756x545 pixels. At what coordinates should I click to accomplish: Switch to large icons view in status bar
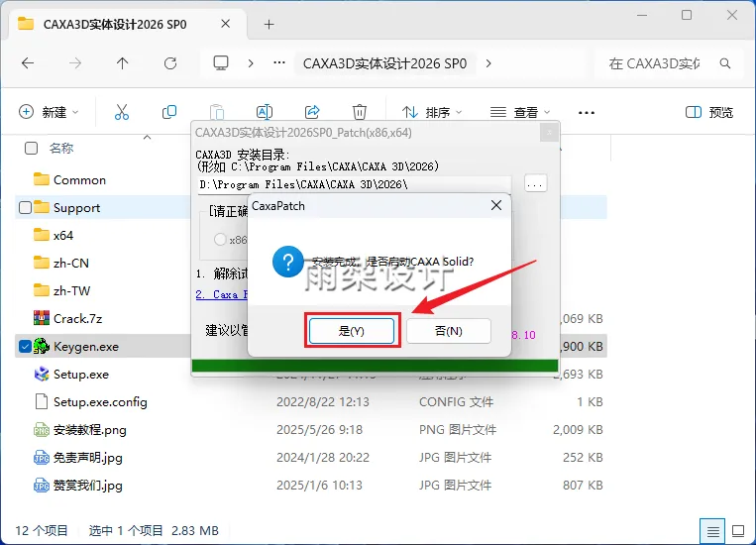(738, 531)
